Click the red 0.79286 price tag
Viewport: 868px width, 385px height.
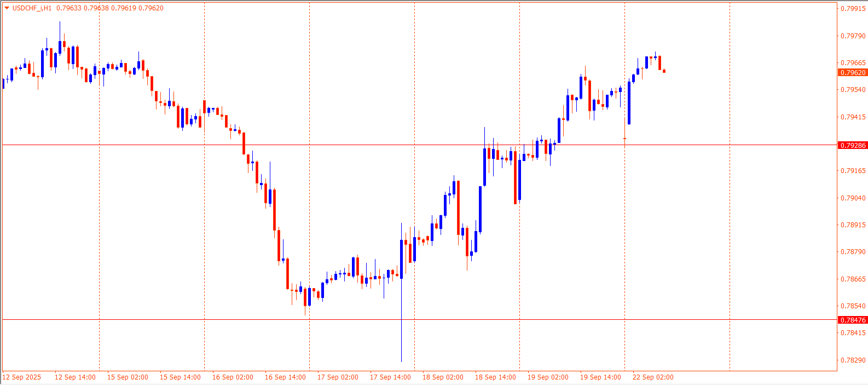point(853,145)
